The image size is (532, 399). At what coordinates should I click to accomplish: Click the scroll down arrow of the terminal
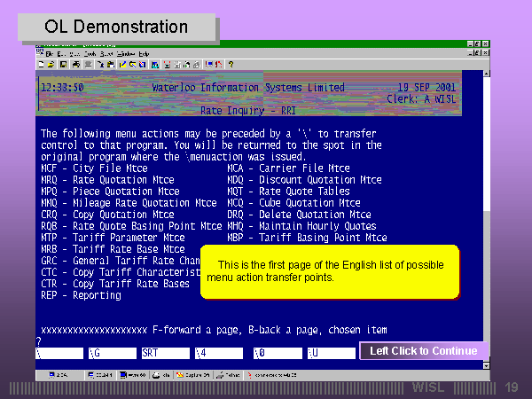tap(486, 364)
